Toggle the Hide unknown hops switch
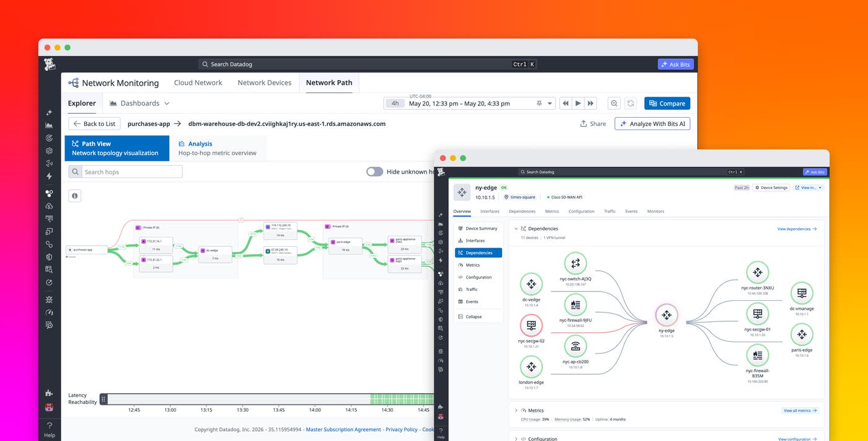 tap(374, 172)
